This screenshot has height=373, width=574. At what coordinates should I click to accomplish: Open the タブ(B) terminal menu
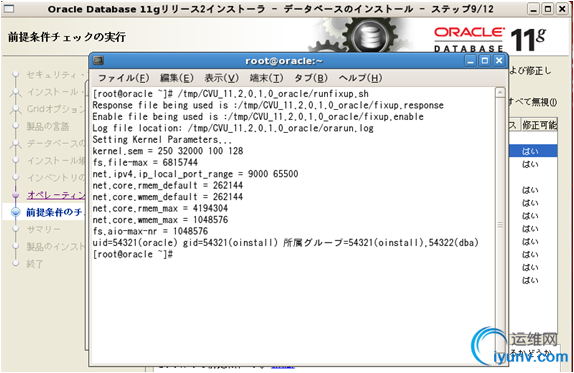tap(311, 78)
